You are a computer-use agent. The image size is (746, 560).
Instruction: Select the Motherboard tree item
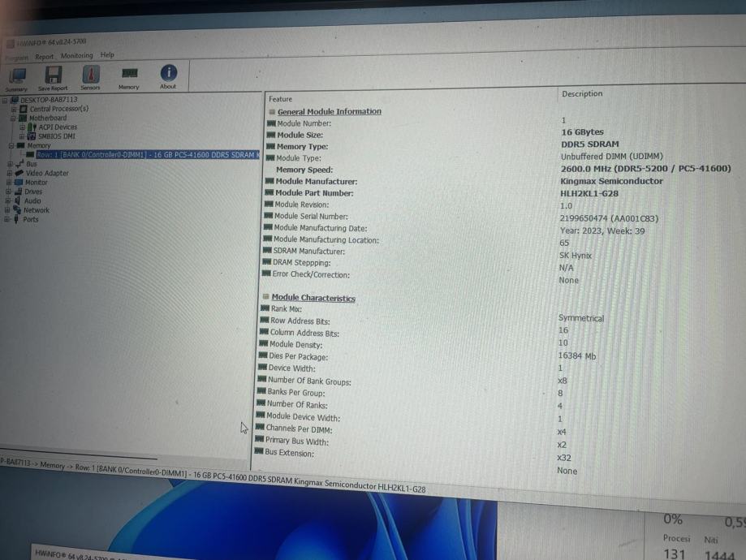click(x=48, y=118)
